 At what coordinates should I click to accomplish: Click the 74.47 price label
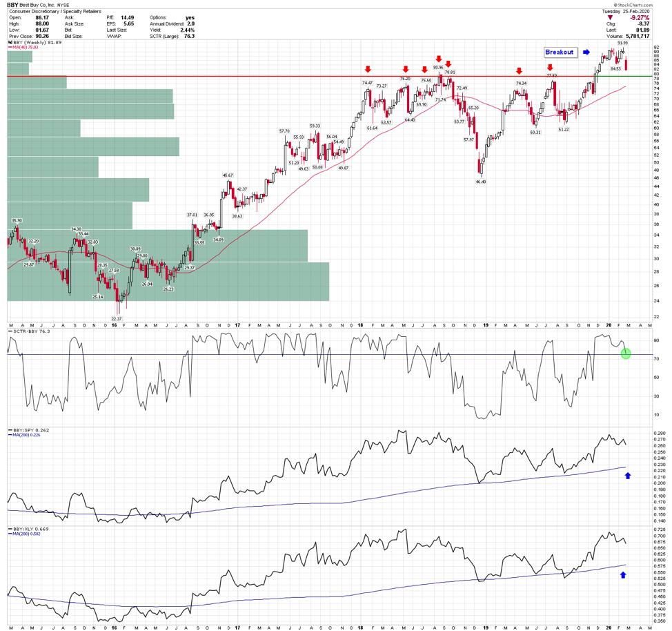[x=367, y=83]
